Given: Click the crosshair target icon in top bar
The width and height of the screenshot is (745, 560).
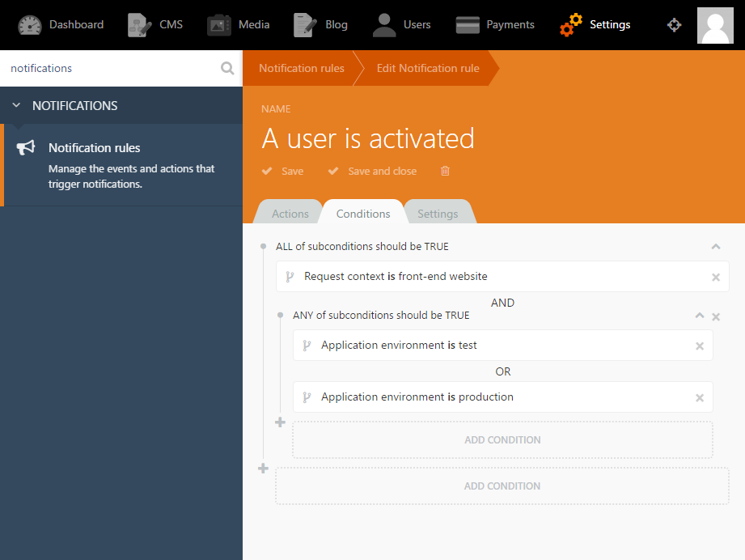Looking at the screenshot, I should tap(674, 25).
